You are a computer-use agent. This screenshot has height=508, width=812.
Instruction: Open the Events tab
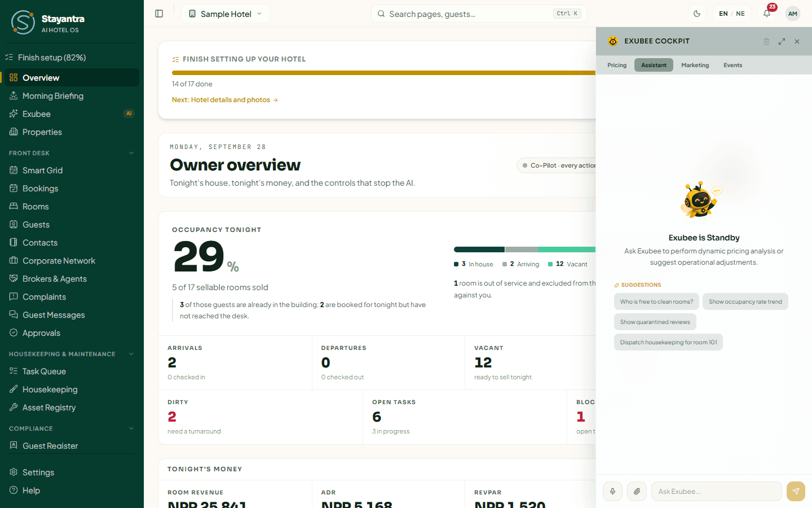[732, 65]
